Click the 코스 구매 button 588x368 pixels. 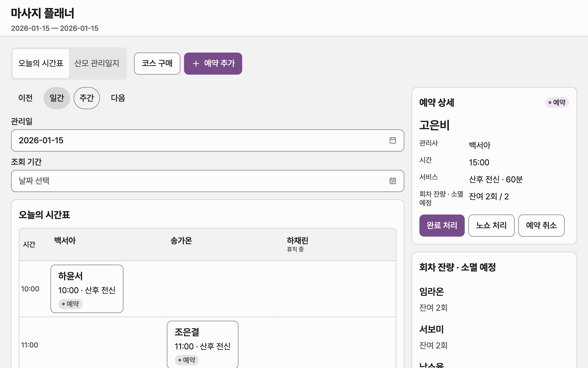157,63
